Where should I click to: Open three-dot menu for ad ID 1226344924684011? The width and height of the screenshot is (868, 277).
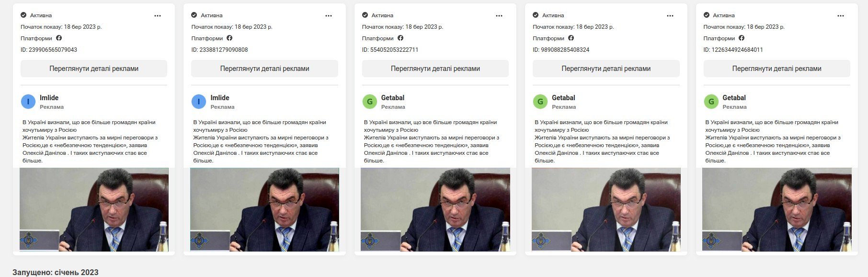tap(841, 16)
